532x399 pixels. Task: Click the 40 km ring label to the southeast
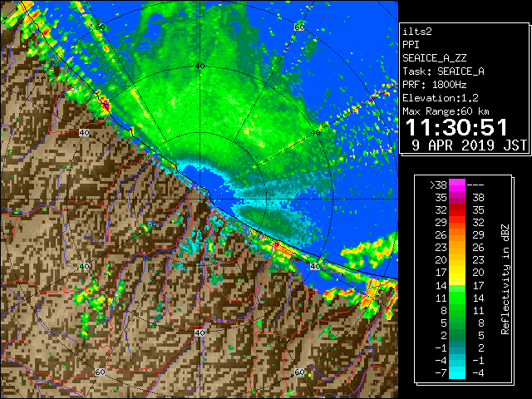316,266
